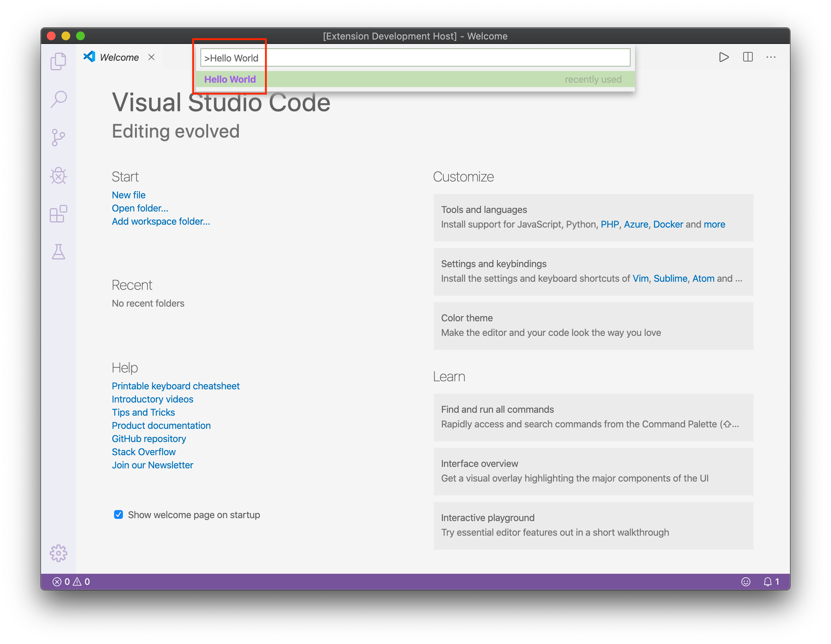Screen dimensions: 831x644
Task: Open the Run and Debug view
Action: point(59,176)
